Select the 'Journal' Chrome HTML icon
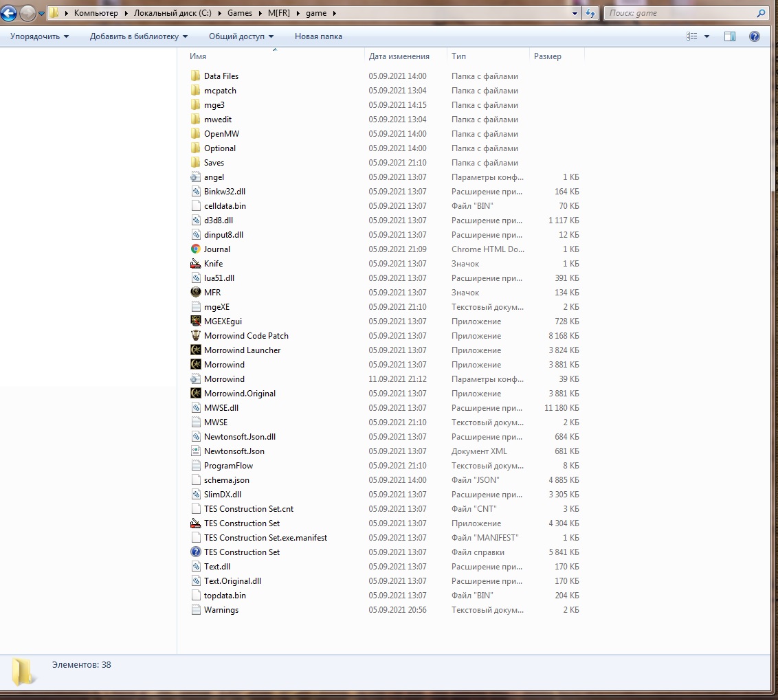This screenshot has width=778, height=700. pos(195,249)
